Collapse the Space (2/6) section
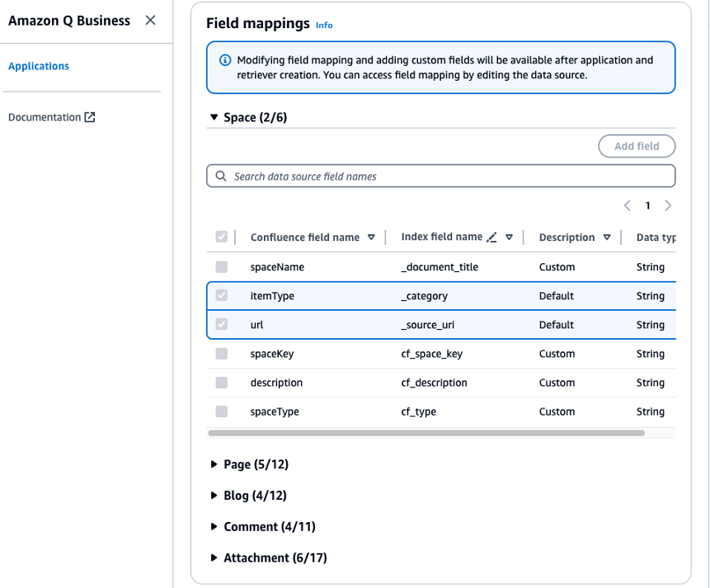 coord(214,118)
